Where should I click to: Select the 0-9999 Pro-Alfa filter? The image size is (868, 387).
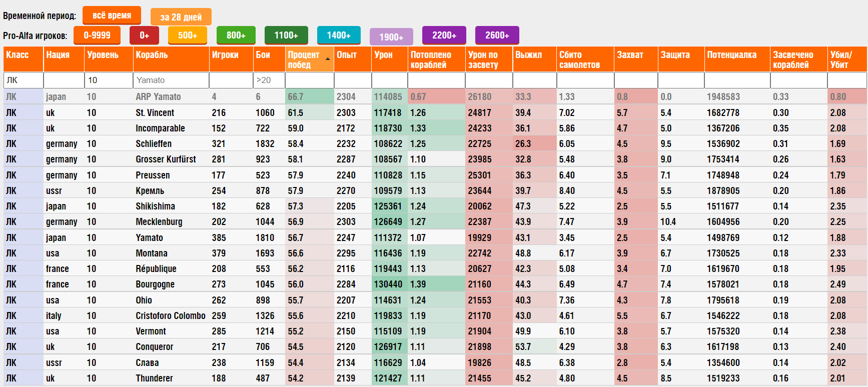tap(97, 35)
